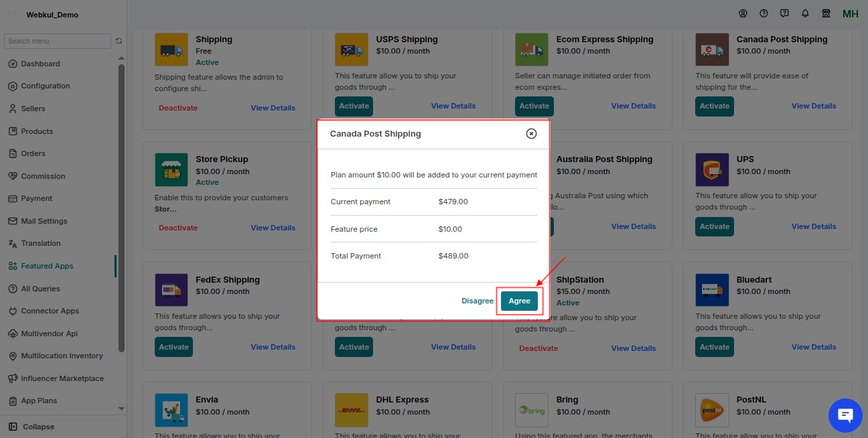The image size is (868, 438).
Task: Open the MH user avatar menu
Action: pos(850,14)
